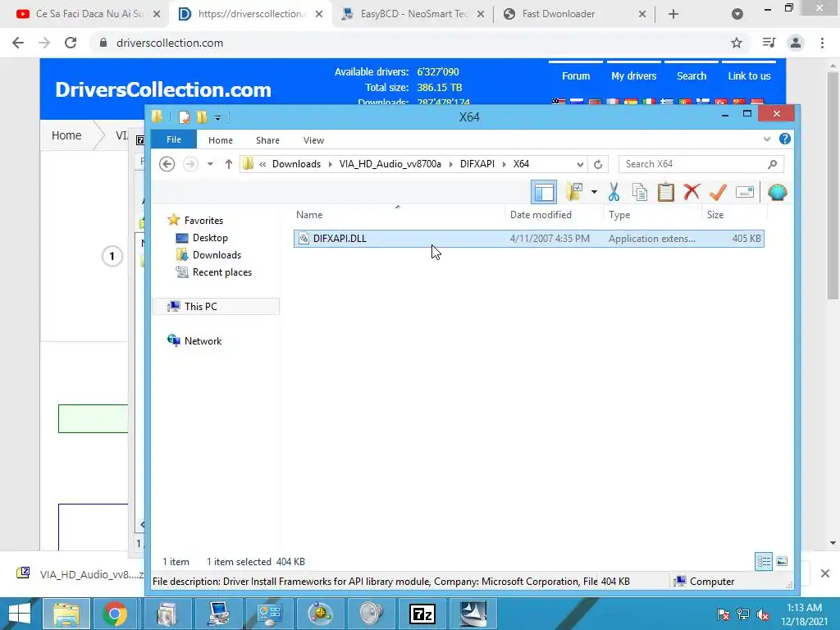Click the teal shell icon in toolbar
Screen dimensions: 840x630
[x=778, y=192]
